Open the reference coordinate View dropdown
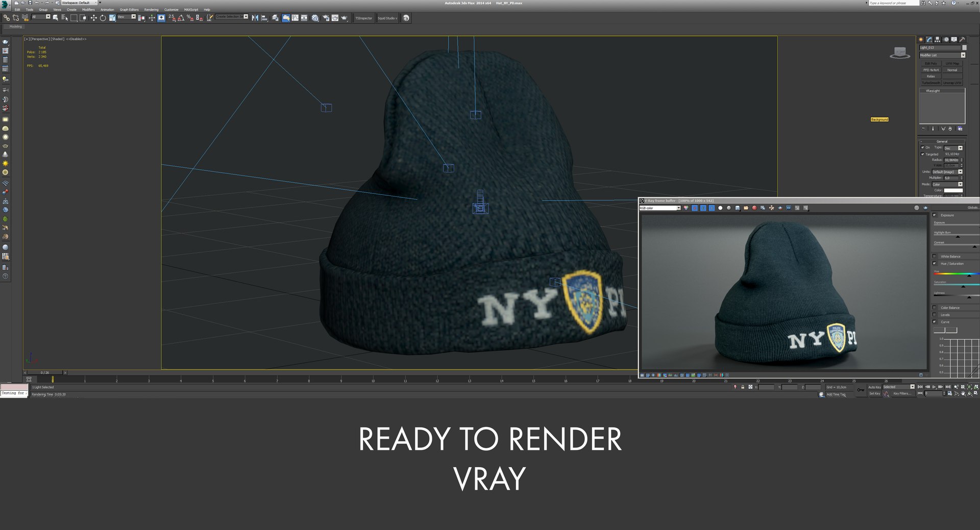This screenshot has width=980, height=530. 127,17
